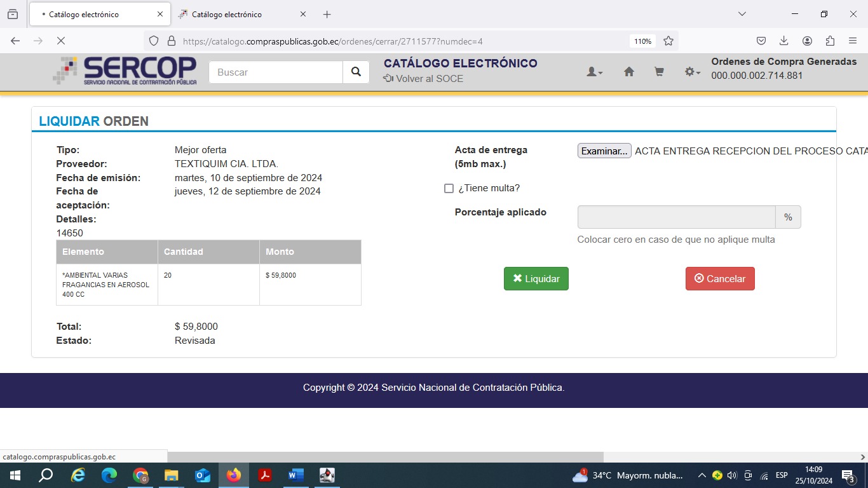
Task: Open Firefox downloads arrow icon
Action: click(784, 41)
